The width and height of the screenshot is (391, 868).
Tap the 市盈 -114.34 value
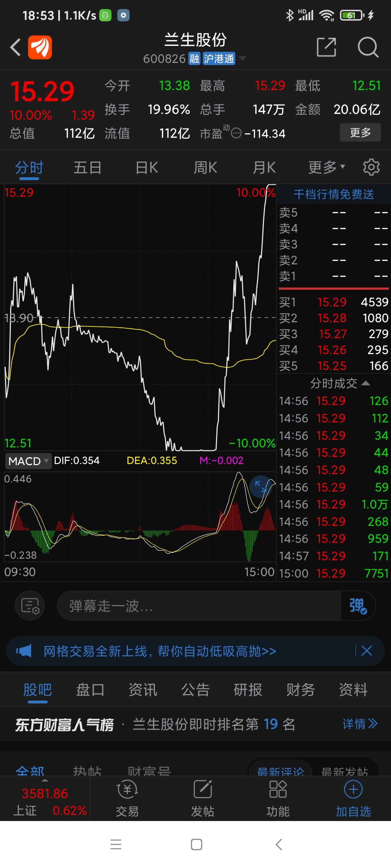pyautogui.click(x=265, y=134)
